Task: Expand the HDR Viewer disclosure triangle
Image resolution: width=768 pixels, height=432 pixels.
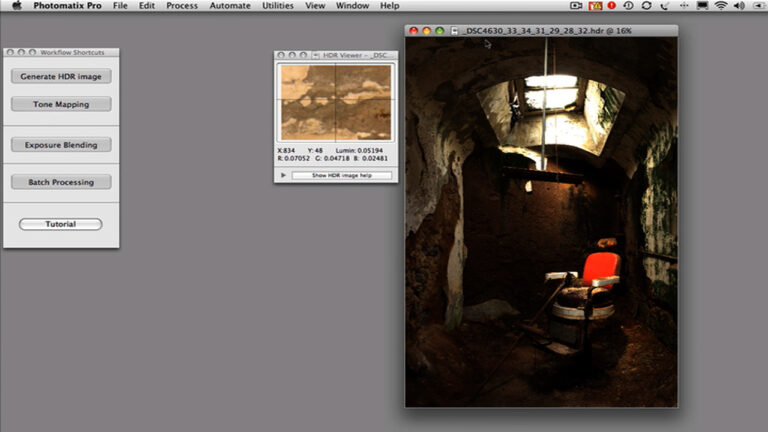Action: (283, 175)
